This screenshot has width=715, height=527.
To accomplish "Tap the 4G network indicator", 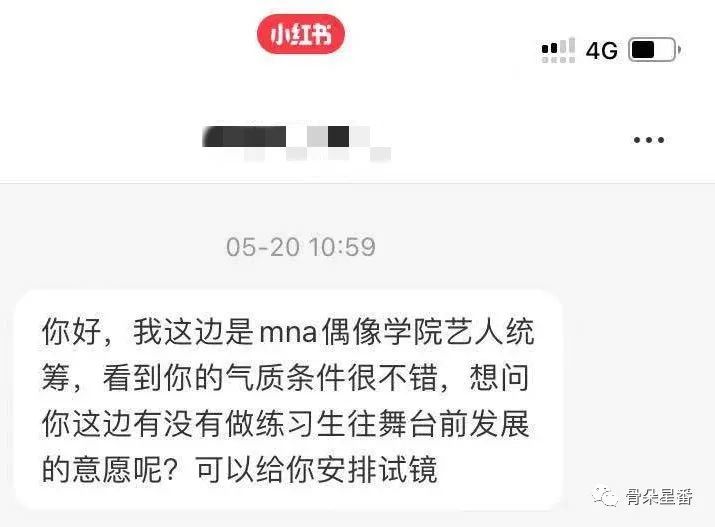I will (x=602, y=50).
